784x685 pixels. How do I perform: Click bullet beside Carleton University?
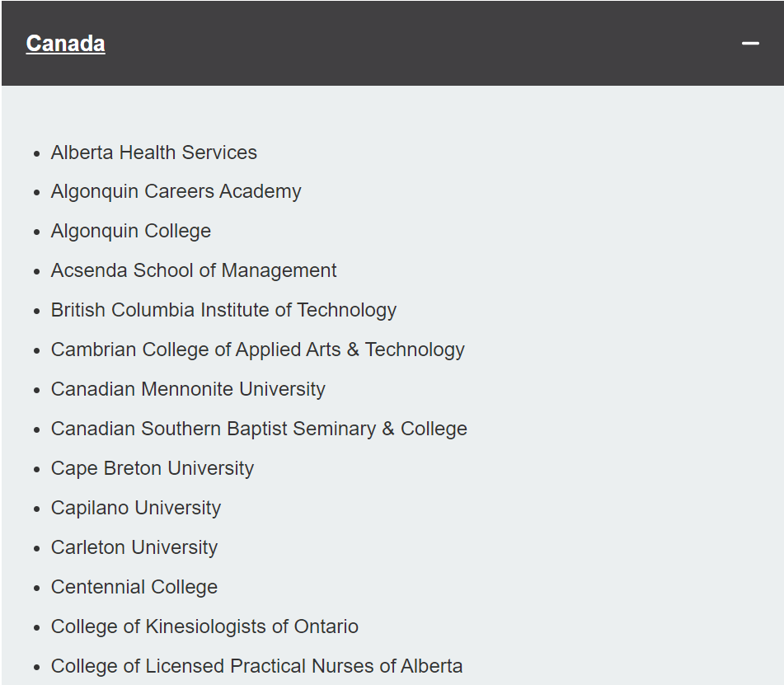click(36, 548)
